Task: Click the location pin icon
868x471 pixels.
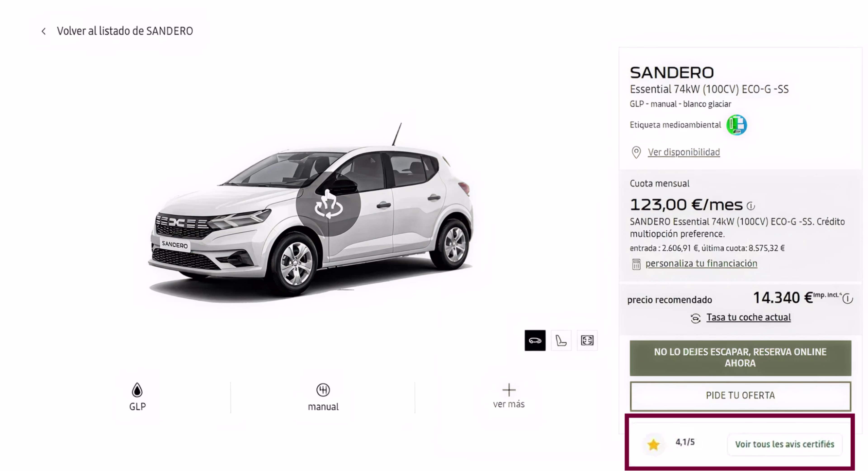Action: click(x=636, y=152)
